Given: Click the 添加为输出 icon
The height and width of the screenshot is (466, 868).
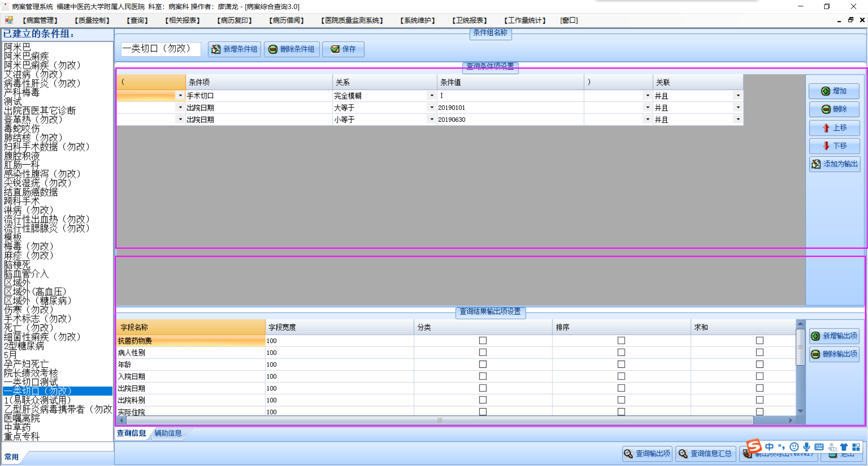Looking at the screenshot, I should tap(816, 164).
